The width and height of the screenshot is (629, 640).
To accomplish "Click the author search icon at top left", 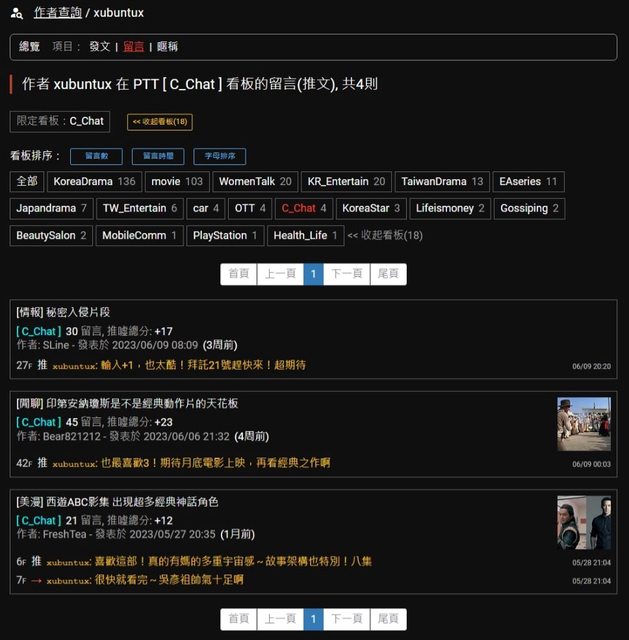I will click(16, 13).
